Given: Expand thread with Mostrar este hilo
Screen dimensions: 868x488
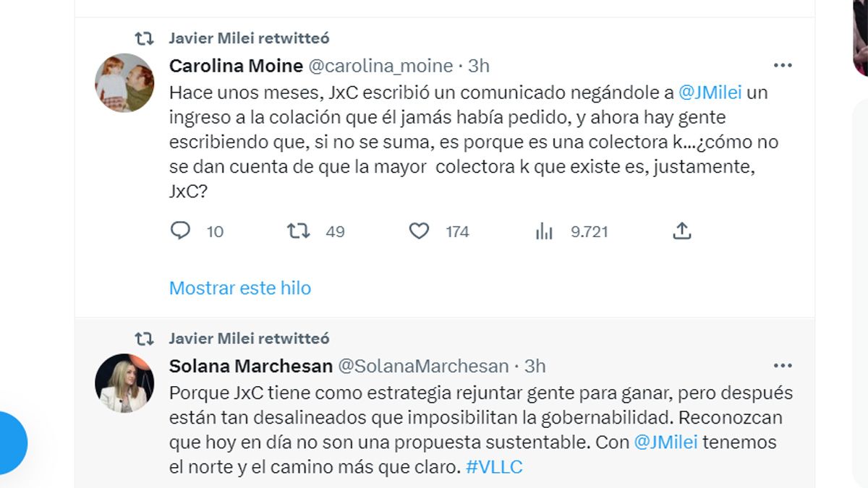Looking at the screenshot, I should pyautogui.click(x=240, y=288).
